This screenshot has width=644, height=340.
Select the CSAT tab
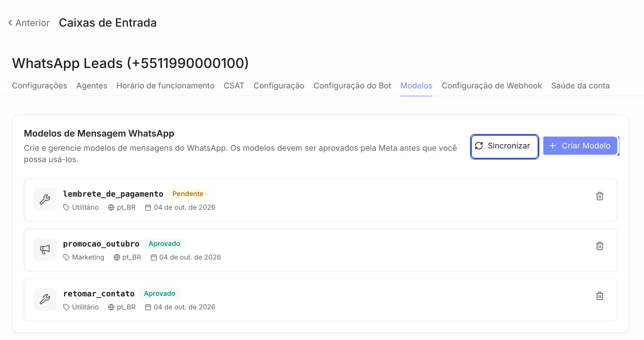tap(234, 86)
